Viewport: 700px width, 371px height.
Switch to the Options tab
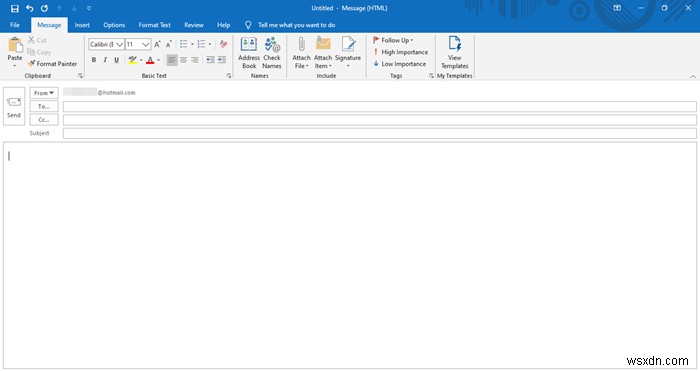click(x=114, y=25)
